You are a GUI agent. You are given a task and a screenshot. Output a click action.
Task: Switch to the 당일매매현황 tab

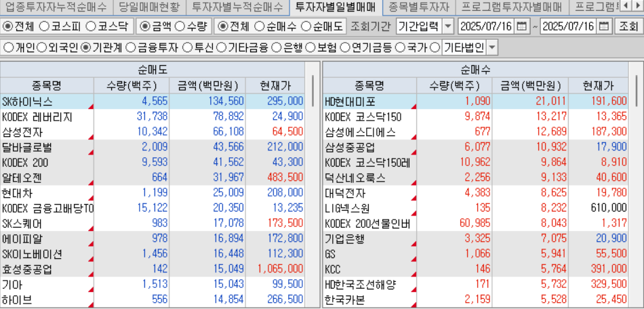pos(149,7)
